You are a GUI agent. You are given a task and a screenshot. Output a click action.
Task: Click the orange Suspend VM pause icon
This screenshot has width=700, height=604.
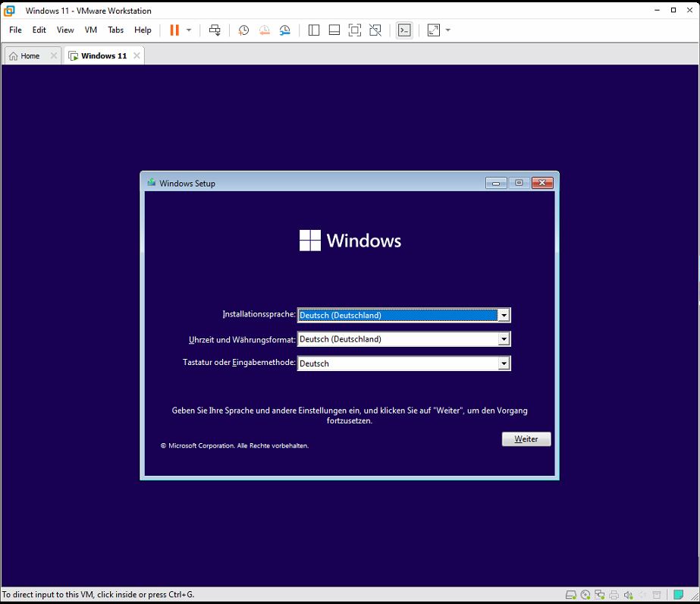coord(174,30)
